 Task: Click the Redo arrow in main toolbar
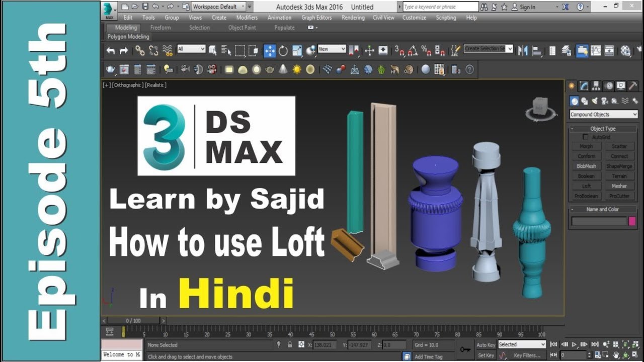click(x=124, y=50)
